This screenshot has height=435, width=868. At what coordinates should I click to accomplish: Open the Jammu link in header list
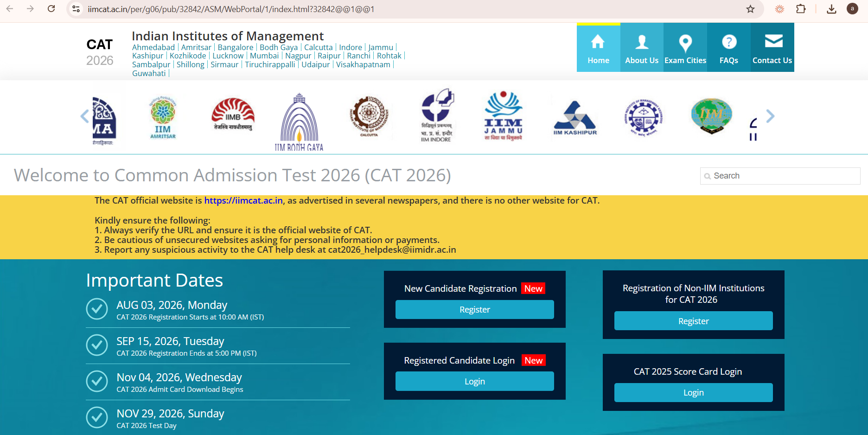point(381,47)
